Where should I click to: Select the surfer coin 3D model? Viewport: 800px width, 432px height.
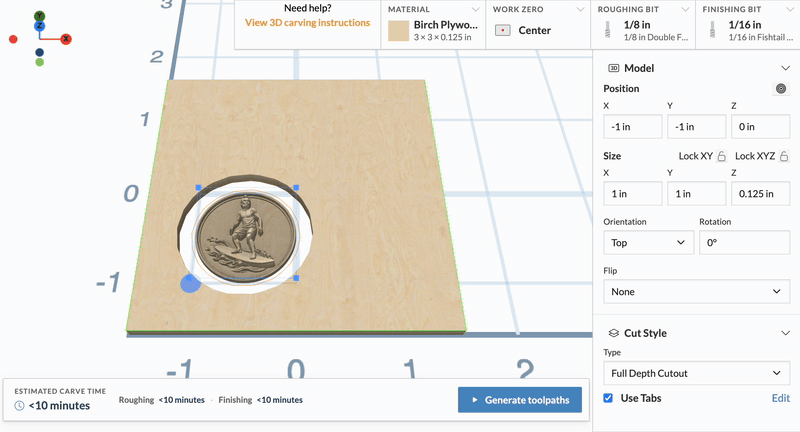[246, 237]
